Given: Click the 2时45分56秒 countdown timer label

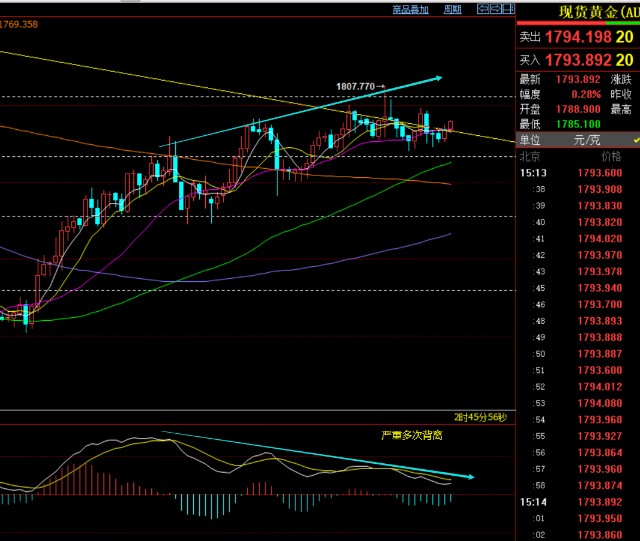Looking at the screenshot, I should tap(479, 416).
